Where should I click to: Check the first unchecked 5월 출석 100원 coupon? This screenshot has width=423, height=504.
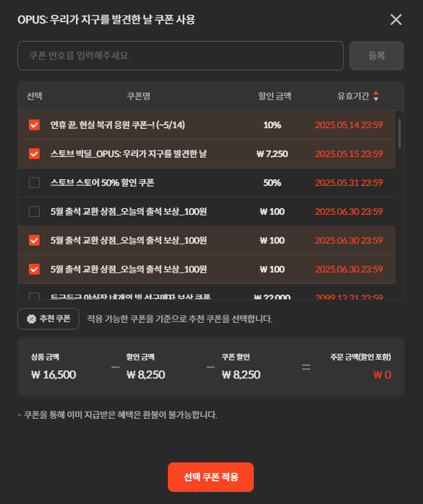tap(34, 211)
